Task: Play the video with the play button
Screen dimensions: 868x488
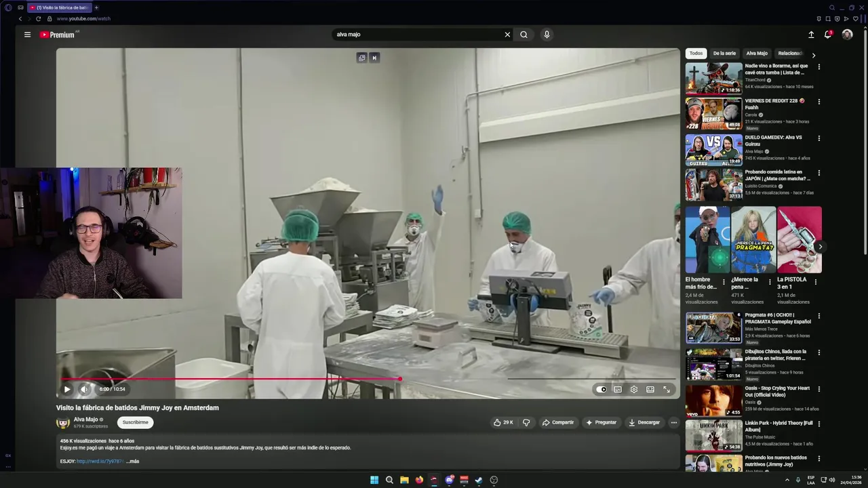Action: pyautogui.click(x=66, y=389)
